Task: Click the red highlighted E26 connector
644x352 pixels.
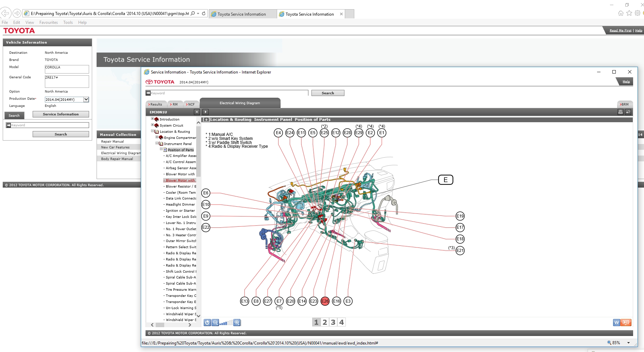Action: pos(325,301)
